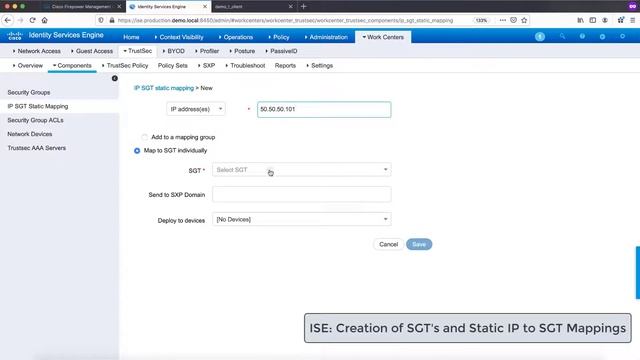Viewport: 640px width, 360px height.
Task: Open the Troubleshoot submenu
Action: pyautogui.click(x=245, y=65)
